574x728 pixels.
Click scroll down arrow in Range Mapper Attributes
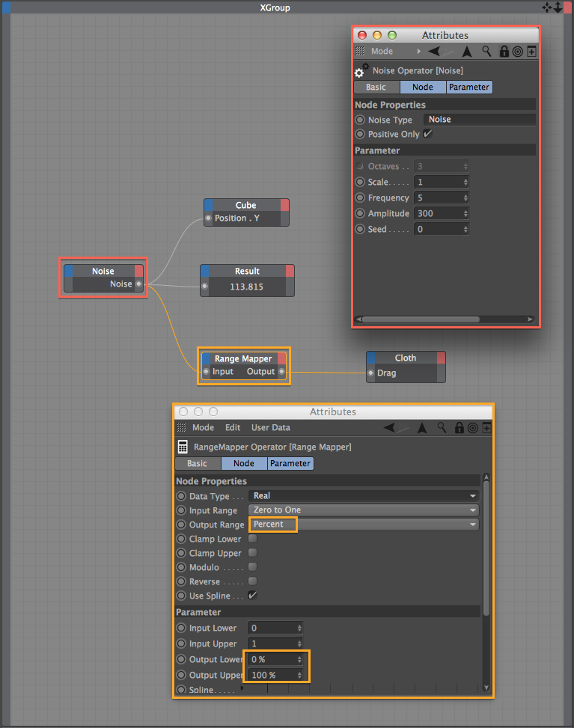tap(486, 688)
